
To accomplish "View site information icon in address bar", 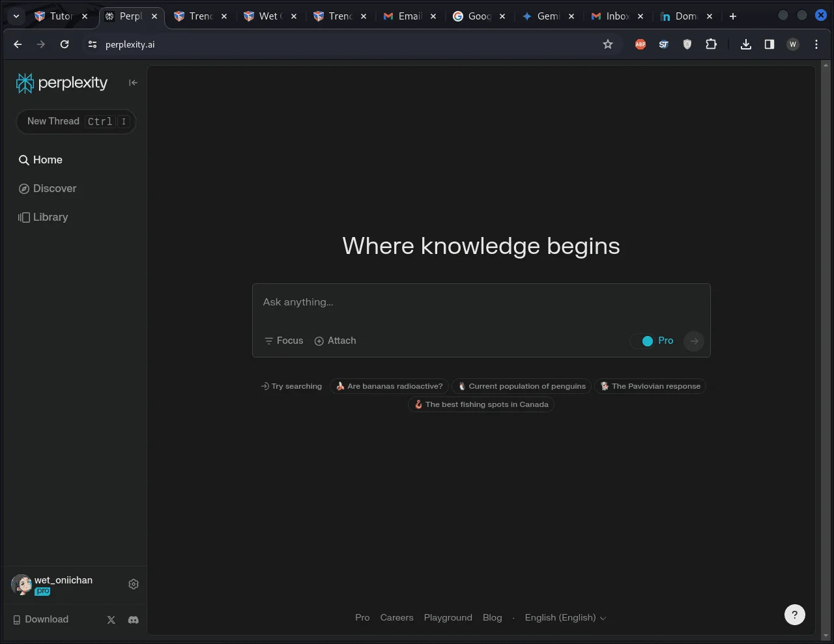I will coord(93,44).
